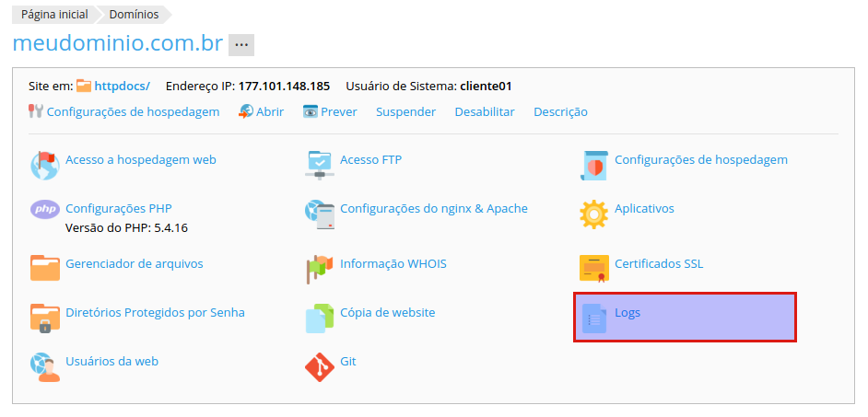Open Gerenciador de arquivos link

pos(134,263)
